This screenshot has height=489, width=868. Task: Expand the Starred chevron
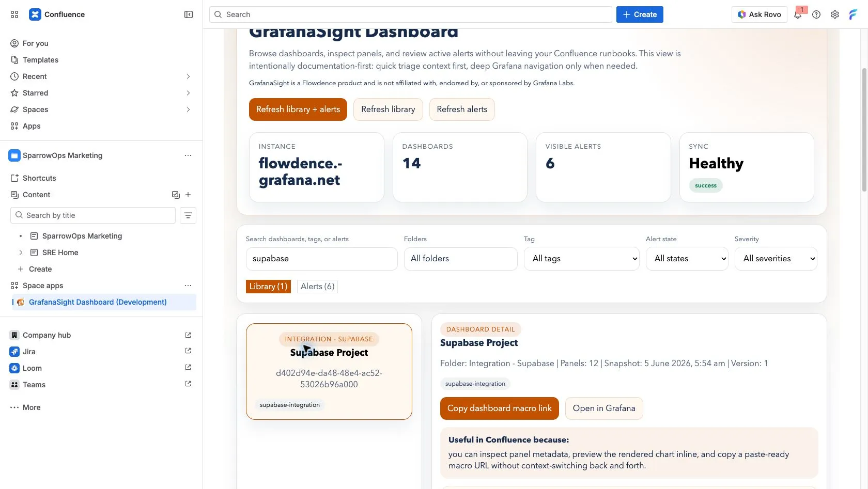188,93
